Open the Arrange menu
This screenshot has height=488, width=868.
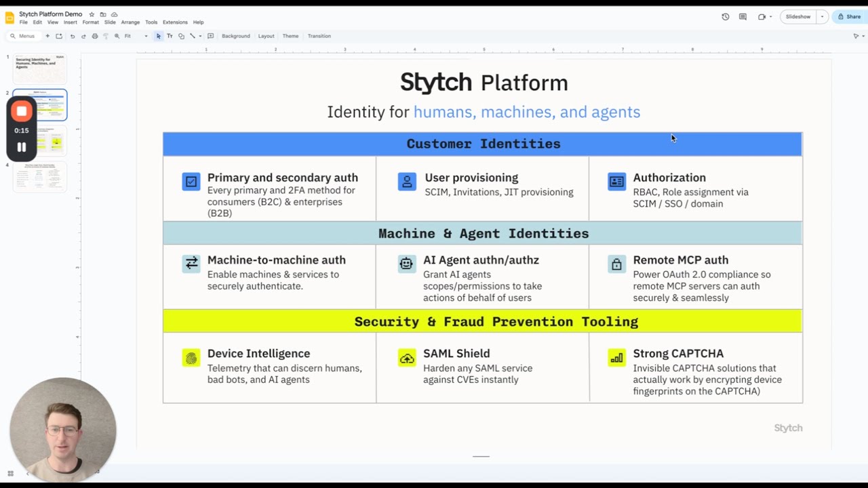[x=130, y=22]
